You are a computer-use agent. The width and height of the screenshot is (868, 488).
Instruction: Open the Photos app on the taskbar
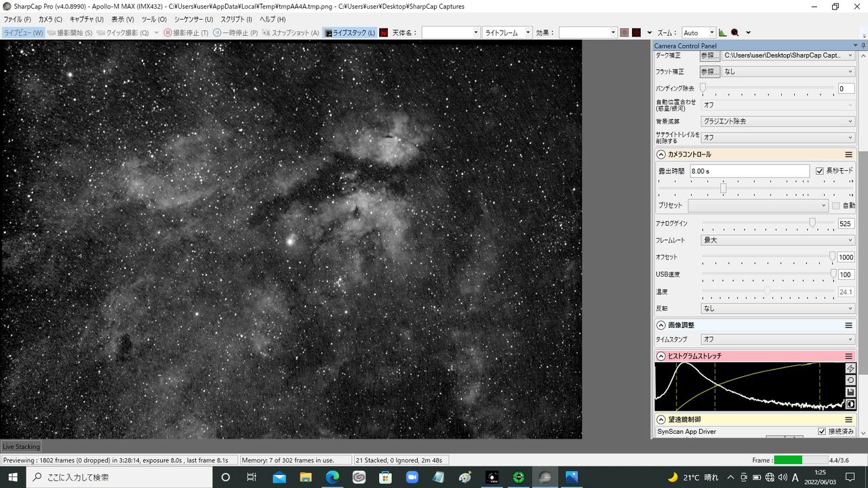[x=571, y=477]
